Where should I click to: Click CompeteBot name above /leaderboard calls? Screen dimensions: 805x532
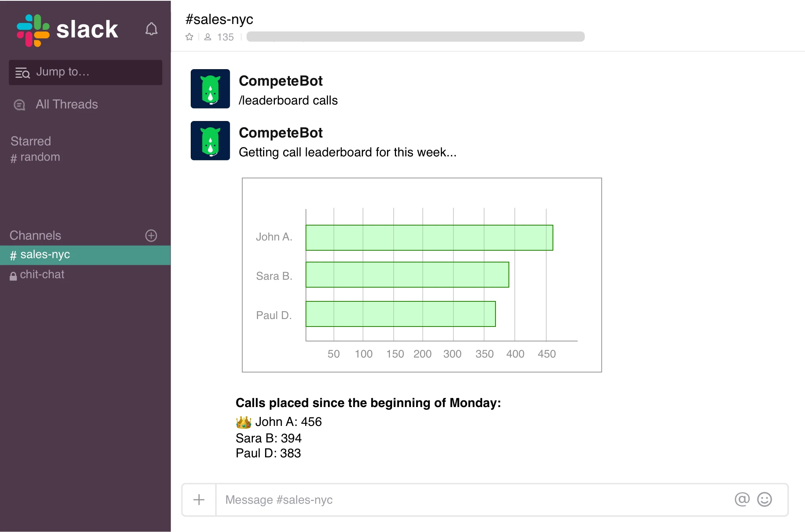point(281,81)
